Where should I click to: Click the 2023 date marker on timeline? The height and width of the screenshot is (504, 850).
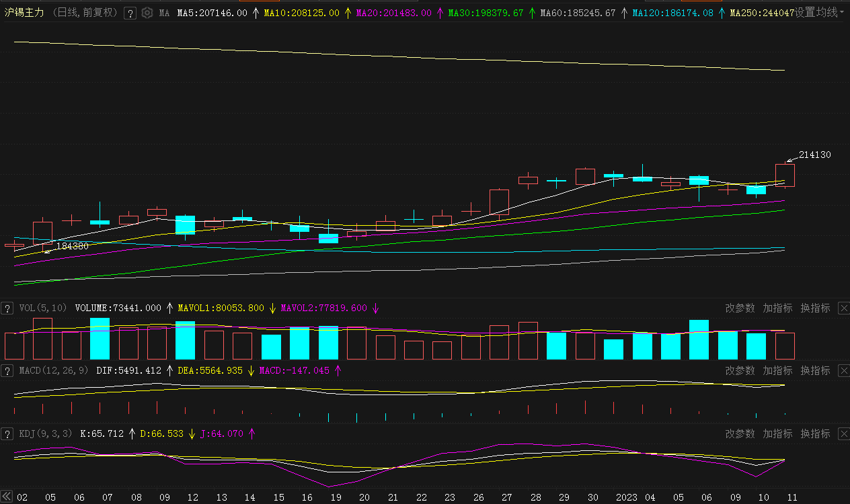click(x=626, y=497)
